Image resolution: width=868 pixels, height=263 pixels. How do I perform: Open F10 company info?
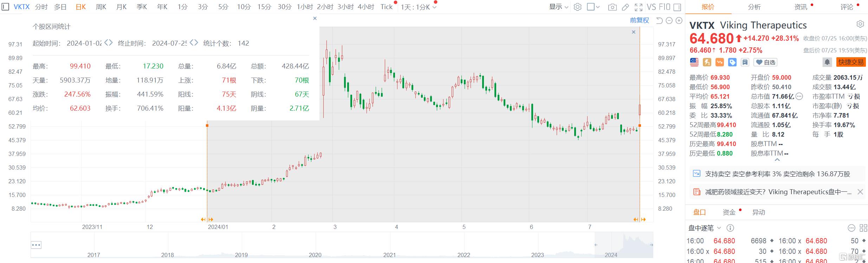pos(664,7)
